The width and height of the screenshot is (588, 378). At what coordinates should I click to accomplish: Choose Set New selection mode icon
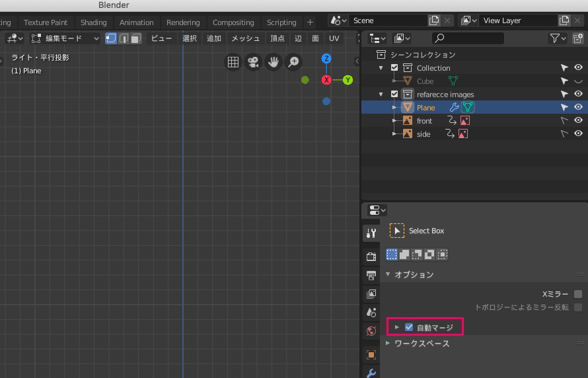(392, 254)
